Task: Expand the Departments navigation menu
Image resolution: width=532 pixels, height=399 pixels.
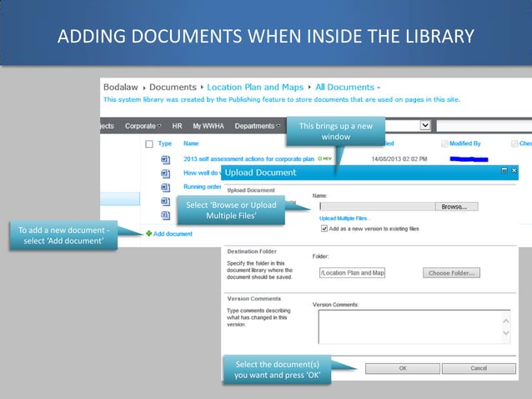Action: pyautogui.click(x=258, y=126)
